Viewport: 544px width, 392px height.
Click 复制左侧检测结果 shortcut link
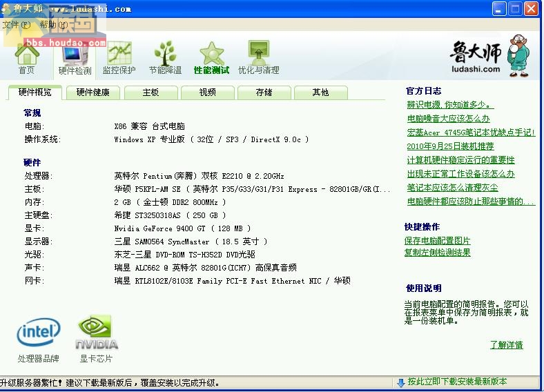coord(437,253)
